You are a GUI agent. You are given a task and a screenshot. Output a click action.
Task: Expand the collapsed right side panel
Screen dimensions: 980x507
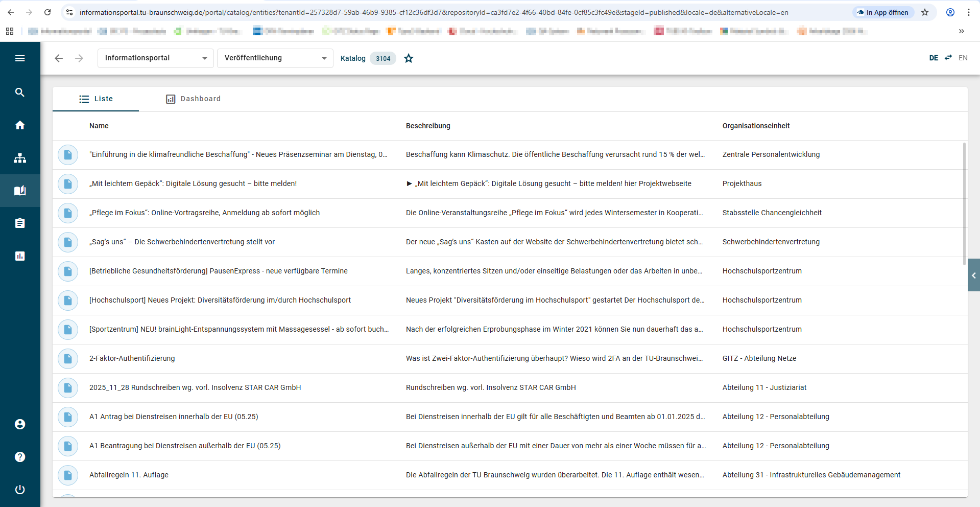973,275
